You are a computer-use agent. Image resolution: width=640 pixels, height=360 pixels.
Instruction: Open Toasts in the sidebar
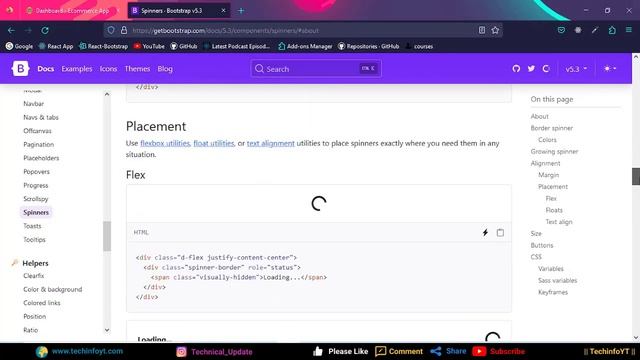pyautogui.click(x=32, y=226)
